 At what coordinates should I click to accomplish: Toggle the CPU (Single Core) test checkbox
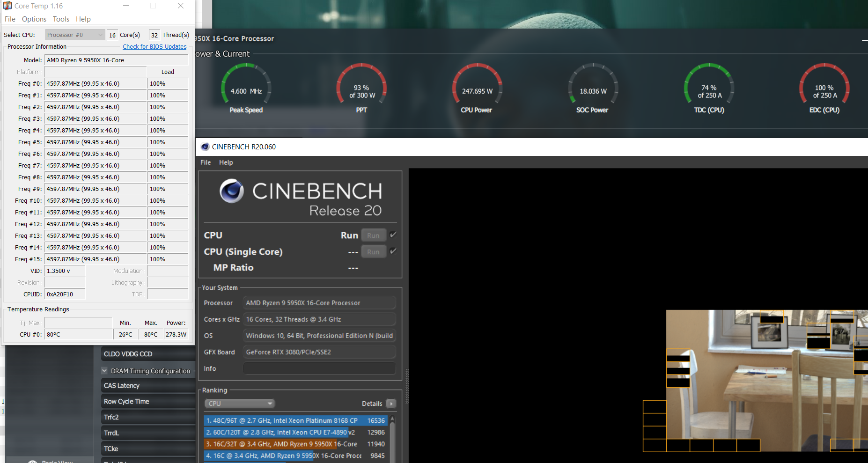tap(393, 251)
